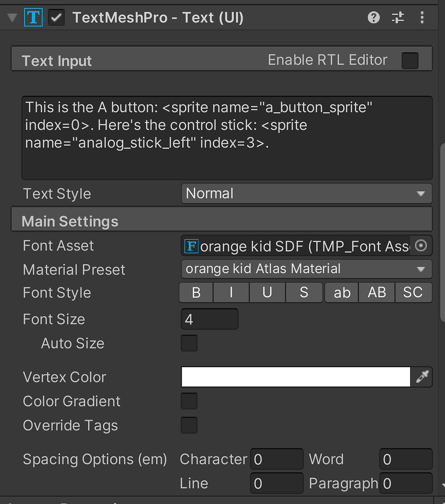Pick Vertex Color with the eyedropper

coord(422,377)
